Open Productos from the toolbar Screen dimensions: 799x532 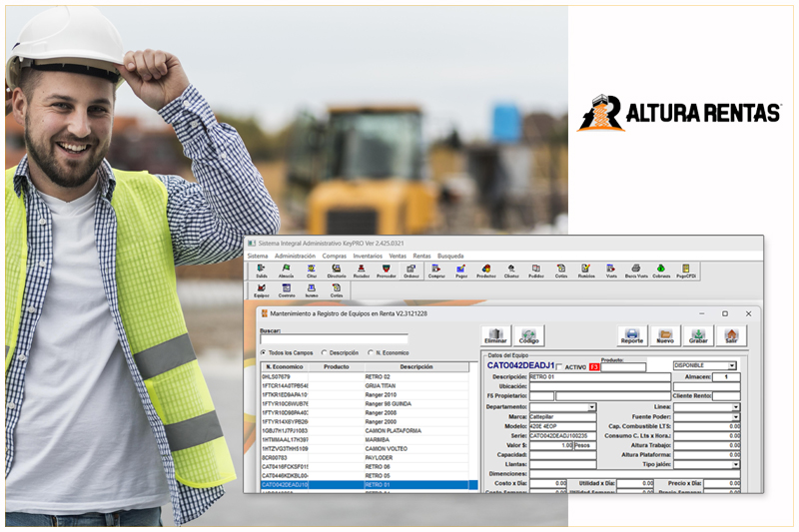(x=485, y=269)
